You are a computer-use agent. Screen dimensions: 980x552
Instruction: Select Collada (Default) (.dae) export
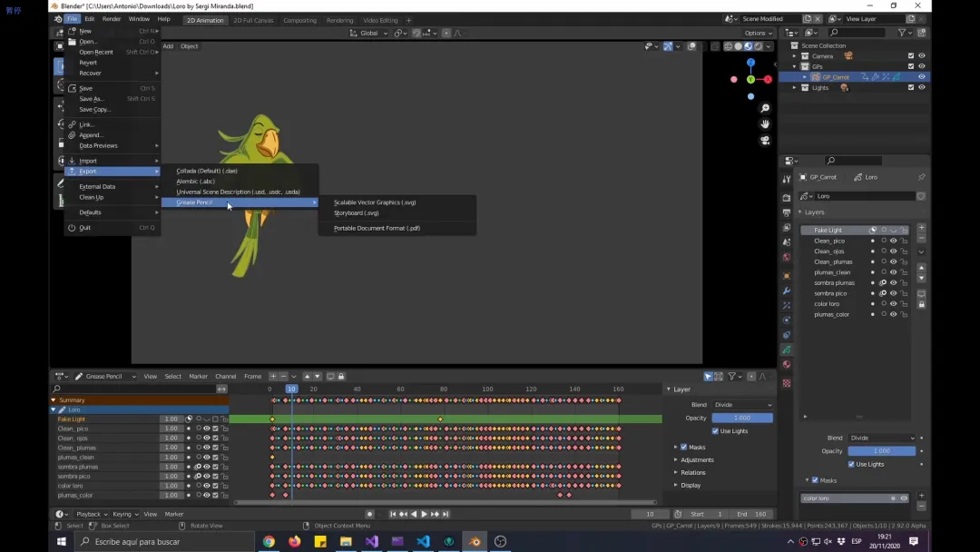coord(207,171)
